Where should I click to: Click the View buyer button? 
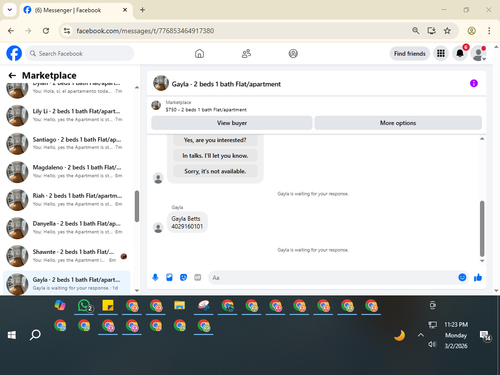tap(232, 123)
